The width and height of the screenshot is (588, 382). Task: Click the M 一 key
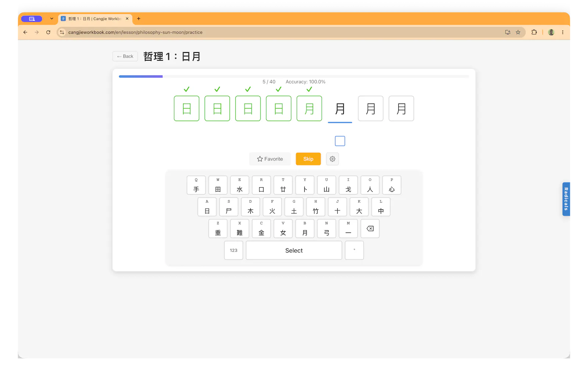[348, 228]
